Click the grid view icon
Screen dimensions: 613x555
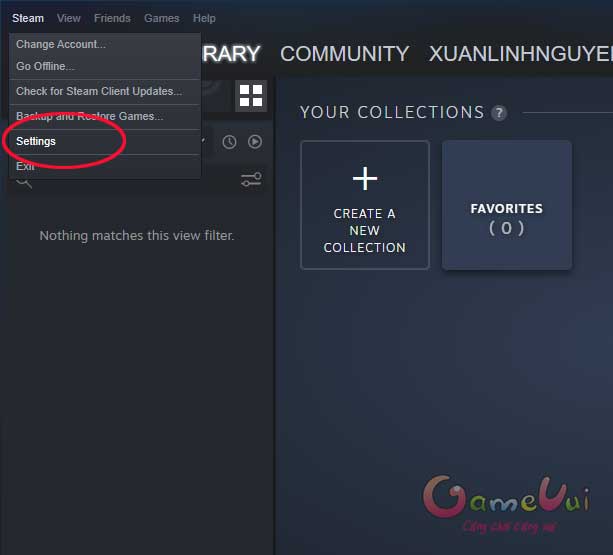[251, 96]
